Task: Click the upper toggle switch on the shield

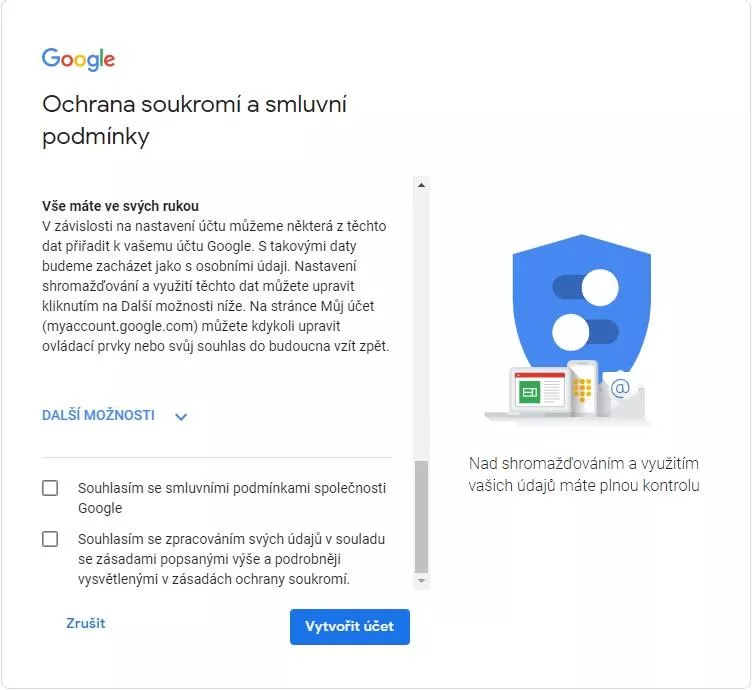Action: pos(586,287)
